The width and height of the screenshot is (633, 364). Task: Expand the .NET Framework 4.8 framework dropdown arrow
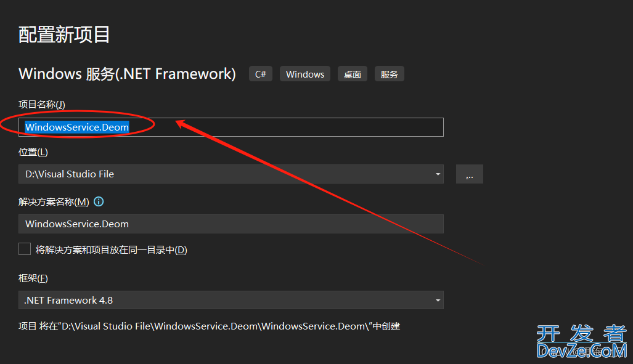[x=438, y=300]
